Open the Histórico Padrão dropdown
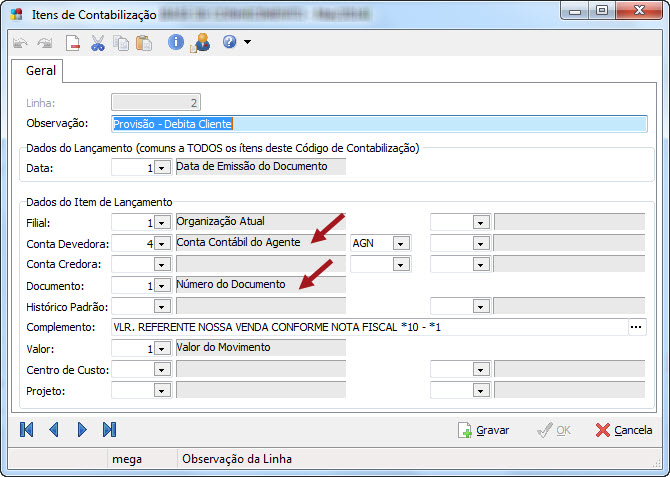Screen dimensions: 670x477 [162, 306]
